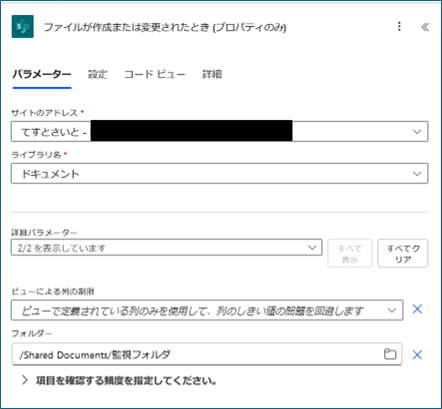Remove ビューによる列の制限 parameter with X icon
The image size is (442, 409).
point(417,309)
